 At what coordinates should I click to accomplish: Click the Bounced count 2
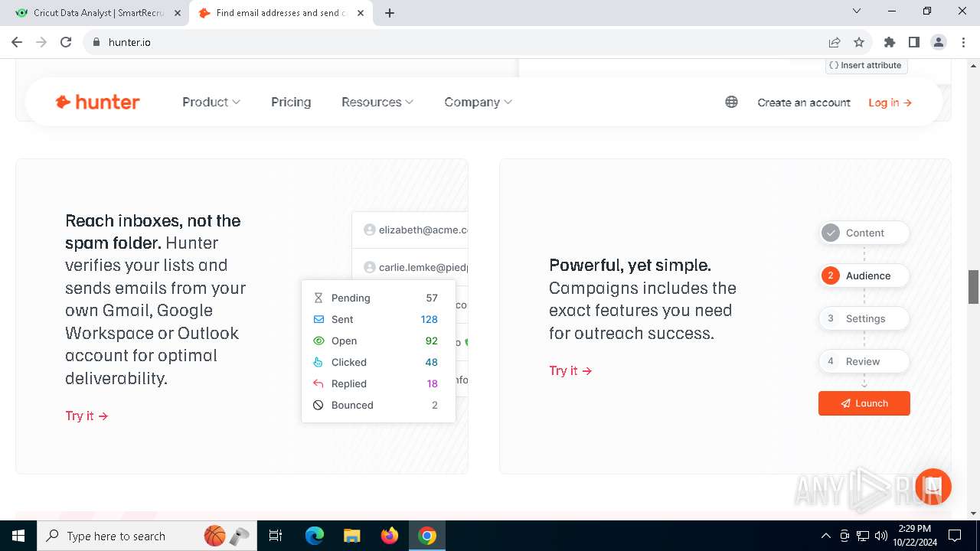[435, 405]
